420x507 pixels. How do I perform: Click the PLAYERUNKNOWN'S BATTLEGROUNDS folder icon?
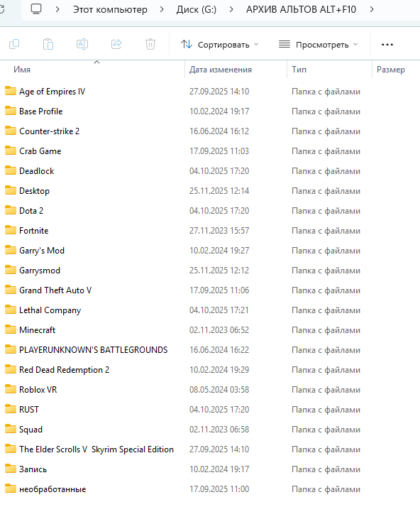point(11,349)
